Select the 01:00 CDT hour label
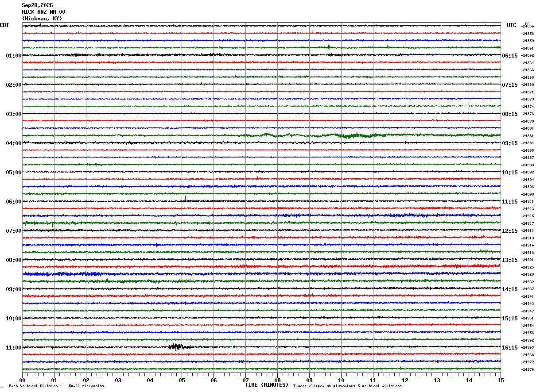Image resolution: width=536 pixels, height=392 pixels. [14, 56]
